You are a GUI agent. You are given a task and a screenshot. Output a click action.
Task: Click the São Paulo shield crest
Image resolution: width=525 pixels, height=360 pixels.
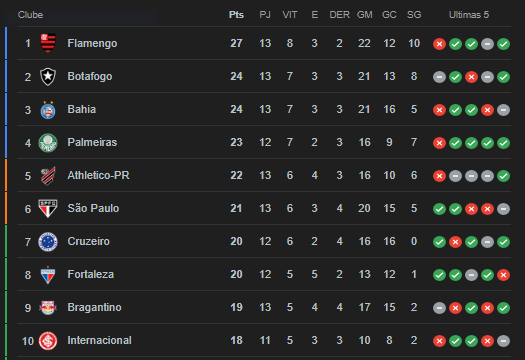point(48,208)
